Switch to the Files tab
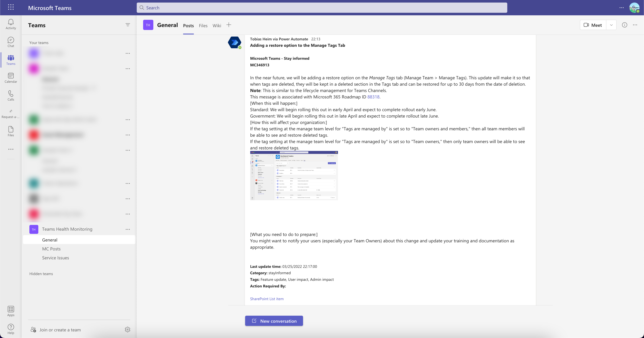The height and width of the screenshot is (338, 644). [x=203, y=26]
